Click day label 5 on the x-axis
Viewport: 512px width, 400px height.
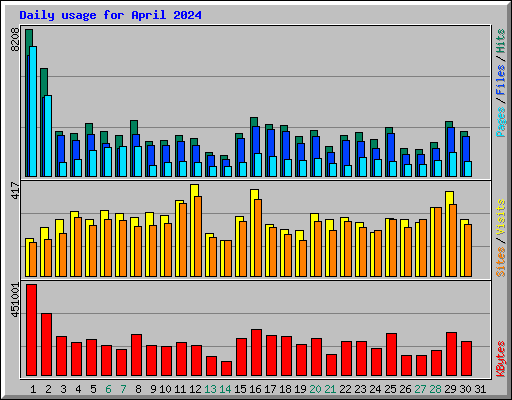point(93,389)
